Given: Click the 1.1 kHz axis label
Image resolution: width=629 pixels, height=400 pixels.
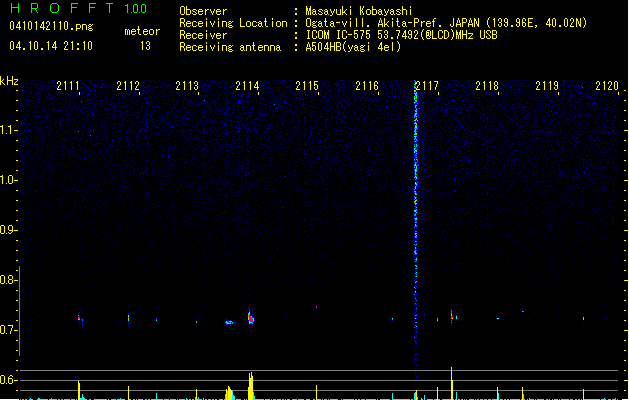Looking at the screenshot, I should (x=8, y=130).
